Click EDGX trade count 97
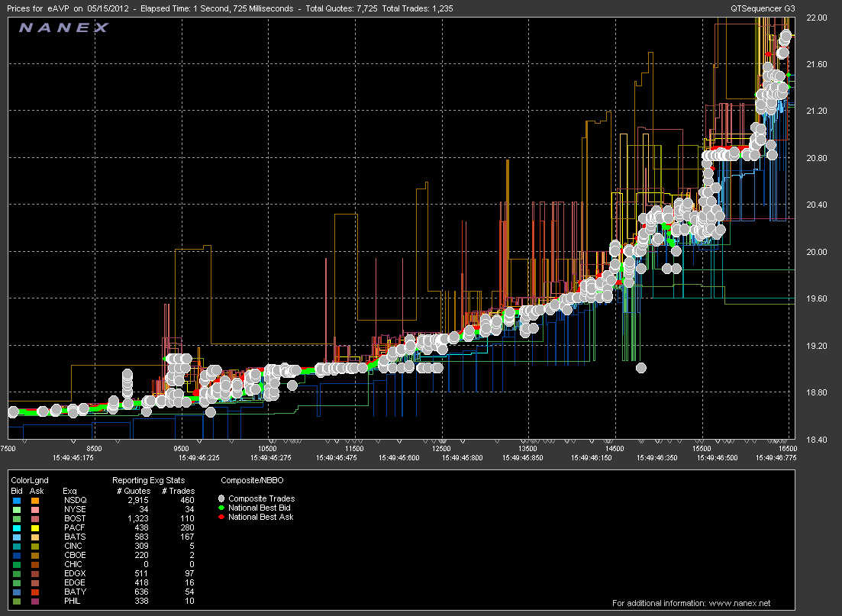842x616 pixels. point(189,573)
